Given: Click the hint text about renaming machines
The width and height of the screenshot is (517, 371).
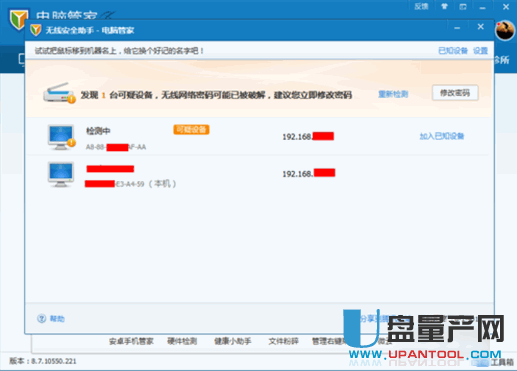Looking at the screenshot, I should 119,51.
